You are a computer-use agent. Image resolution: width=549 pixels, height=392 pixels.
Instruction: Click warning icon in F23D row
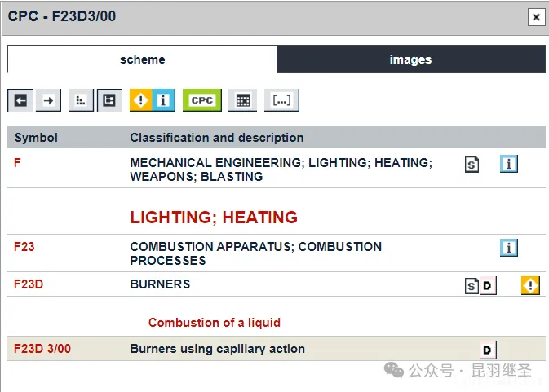point(530,284)
